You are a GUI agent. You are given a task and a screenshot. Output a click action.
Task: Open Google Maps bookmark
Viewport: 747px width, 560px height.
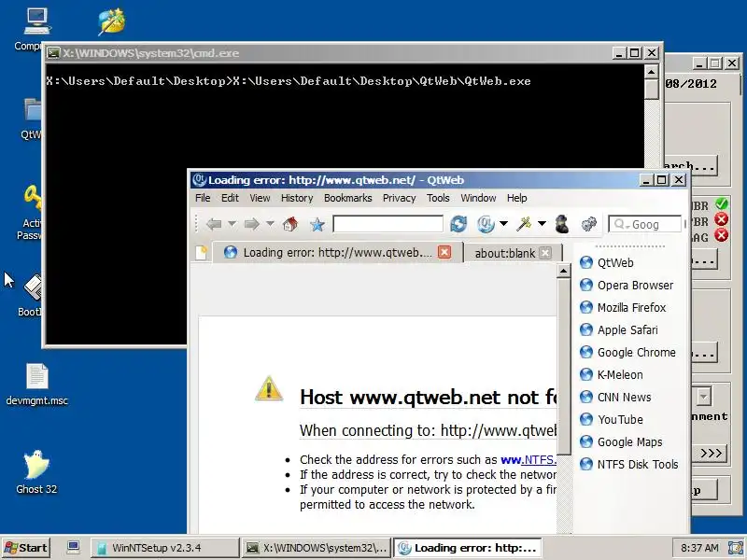point(621,441)
